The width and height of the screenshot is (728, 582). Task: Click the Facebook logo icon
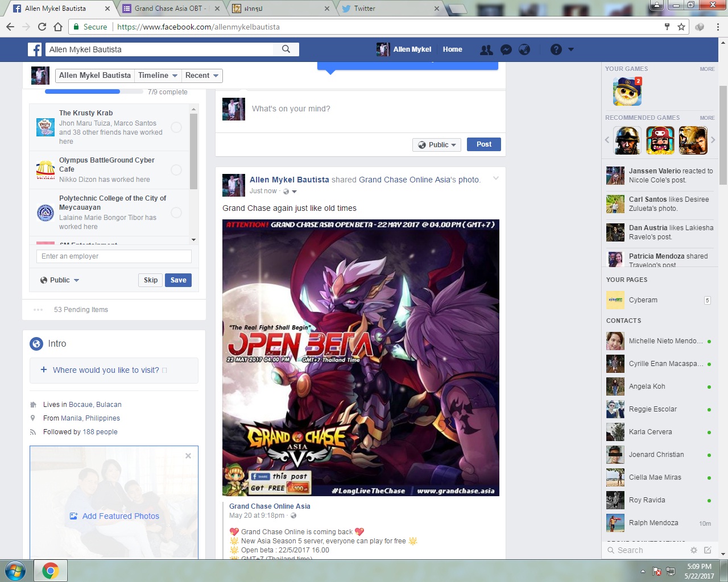pos(35,49)
